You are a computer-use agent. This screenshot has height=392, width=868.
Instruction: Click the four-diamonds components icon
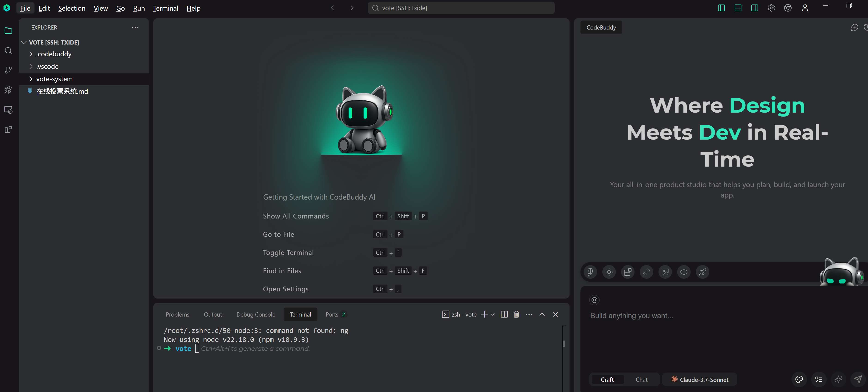[609, 272]
